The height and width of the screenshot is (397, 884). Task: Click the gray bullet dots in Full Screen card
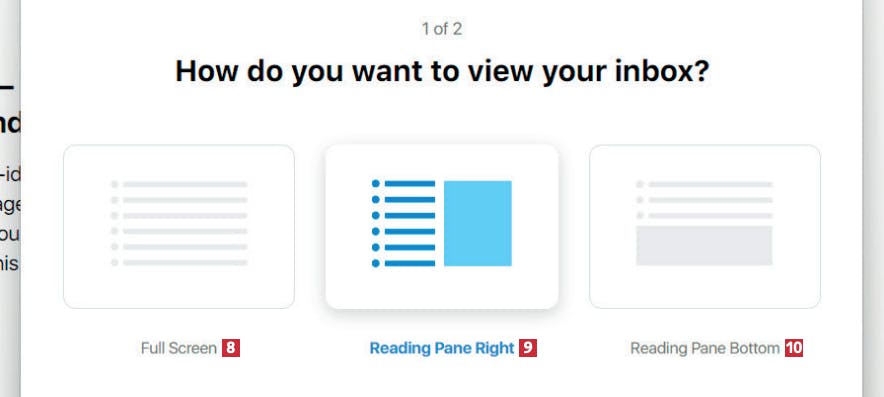pyautogui.click(x=114, y=223)
